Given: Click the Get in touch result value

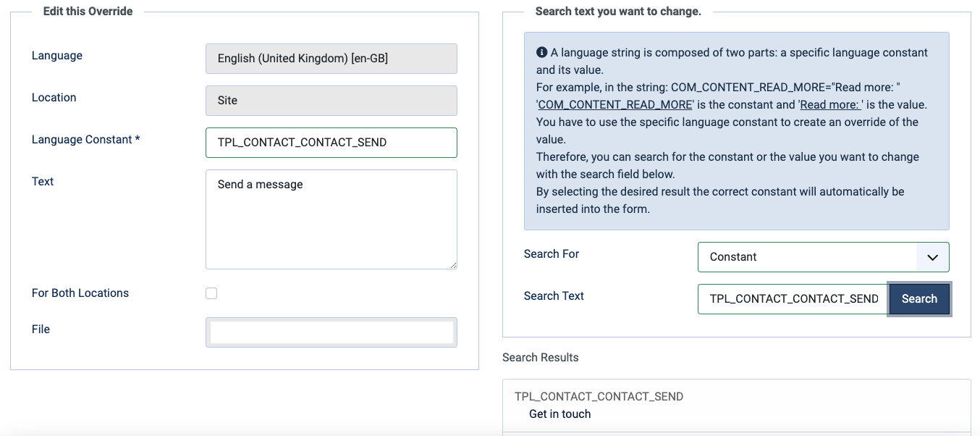Looking at the screenshot, I should click(559, 414).
